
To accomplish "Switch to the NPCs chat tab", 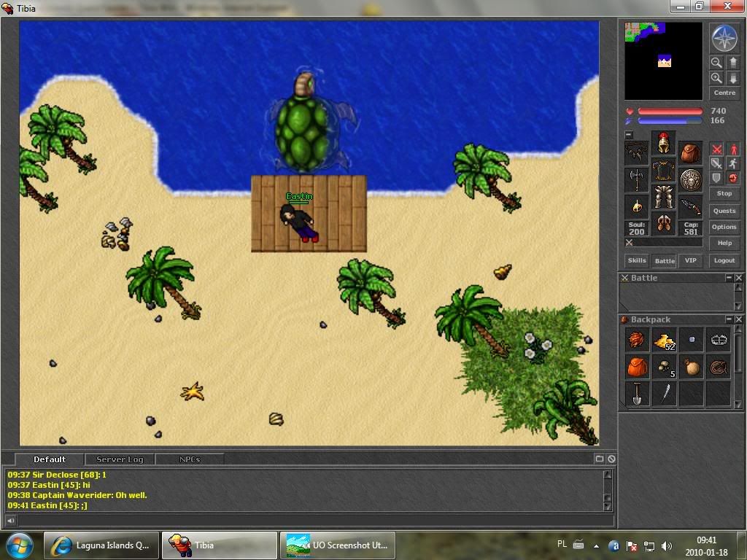I will (x=189, y=459).
